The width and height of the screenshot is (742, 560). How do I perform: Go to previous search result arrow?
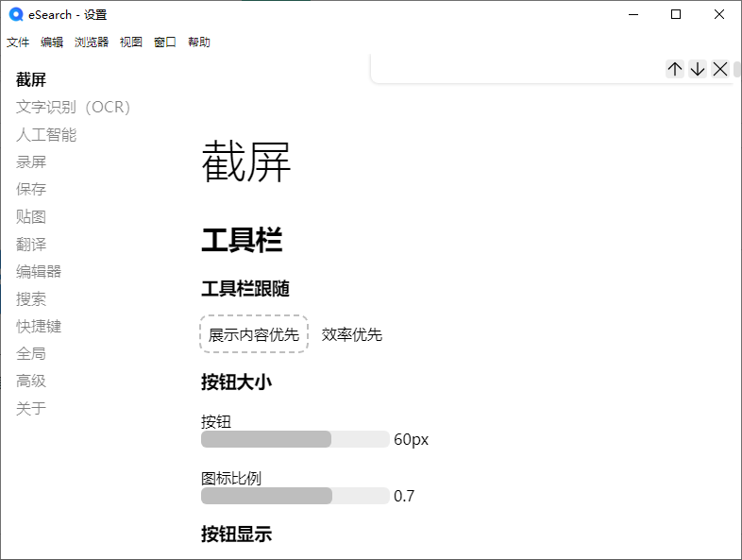(x=675, y=69)
